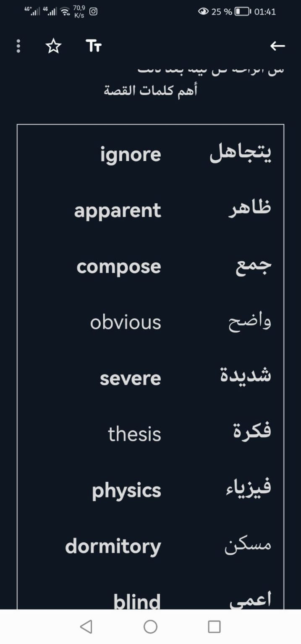Select the word 'physics'
Screen dimensions: 301x644
point(126,490)
